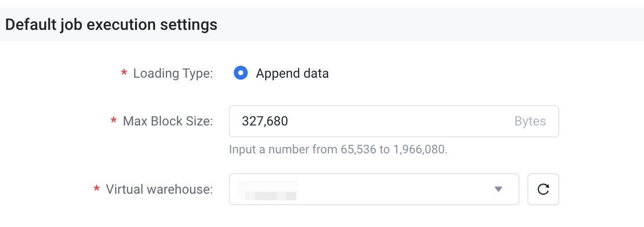Click the red asterisk beside Max Block Size
644x227 pixels.
pos(114,121)
